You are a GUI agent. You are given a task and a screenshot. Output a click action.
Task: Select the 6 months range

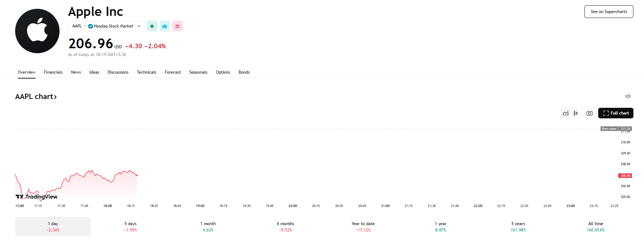(x=285, y=227)
